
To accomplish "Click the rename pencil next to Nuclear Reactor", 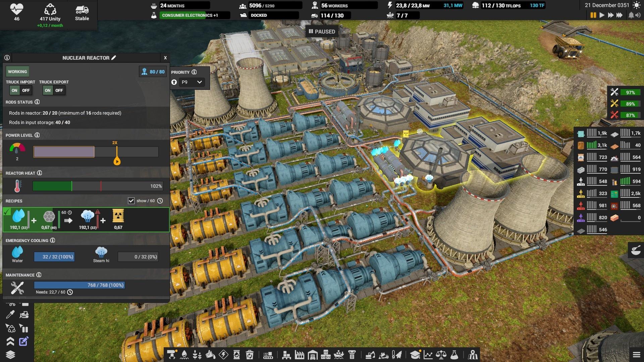I will tap(114, 58).
